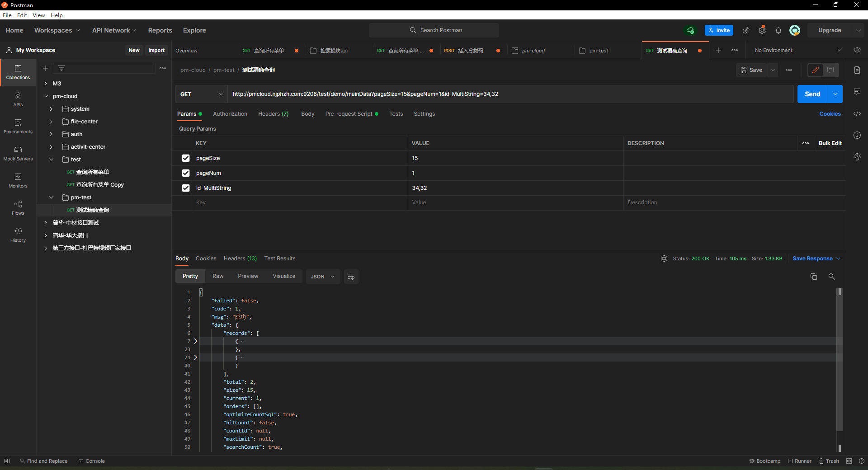Open the Console in status bar
This screenshot has height=470, width=868.
[92, 461]
